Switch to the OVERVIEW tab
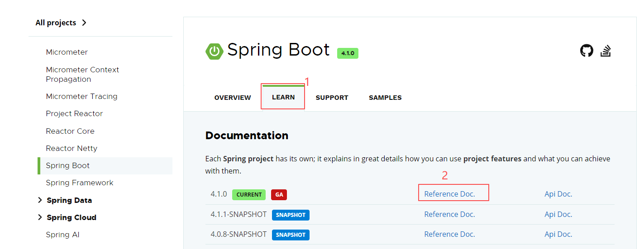This screenshot has height=249, width=644. pos(233,98)
